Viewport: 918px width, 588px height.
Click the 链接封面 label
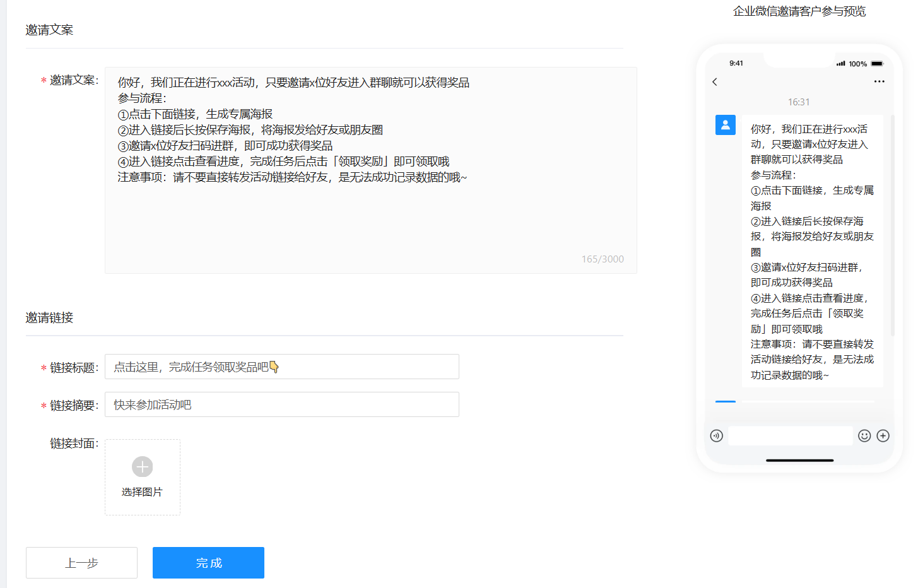point(74,444)
